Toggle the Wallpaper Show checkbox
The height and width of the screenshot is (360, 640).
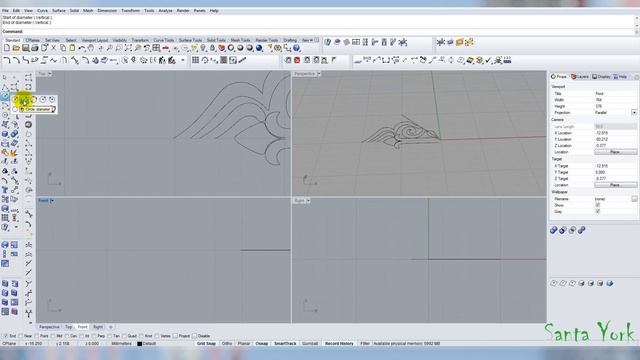[x=598, y=205]
